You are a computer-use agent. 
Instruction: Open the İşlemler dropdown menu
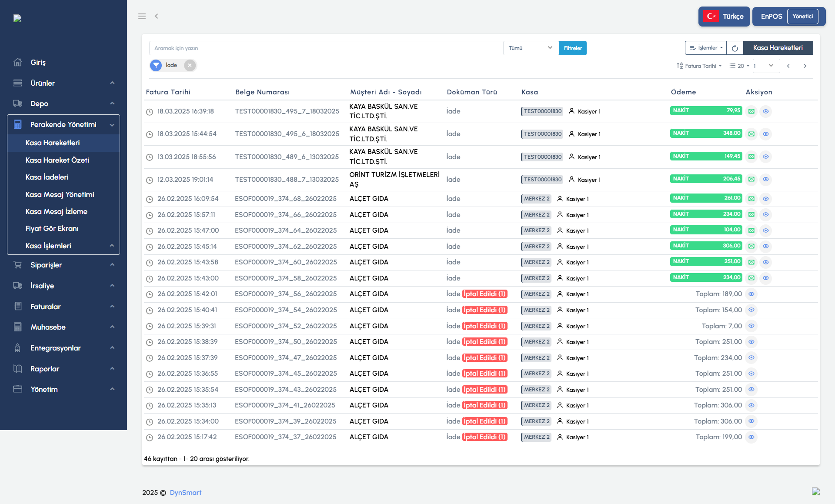coord(705,48)
